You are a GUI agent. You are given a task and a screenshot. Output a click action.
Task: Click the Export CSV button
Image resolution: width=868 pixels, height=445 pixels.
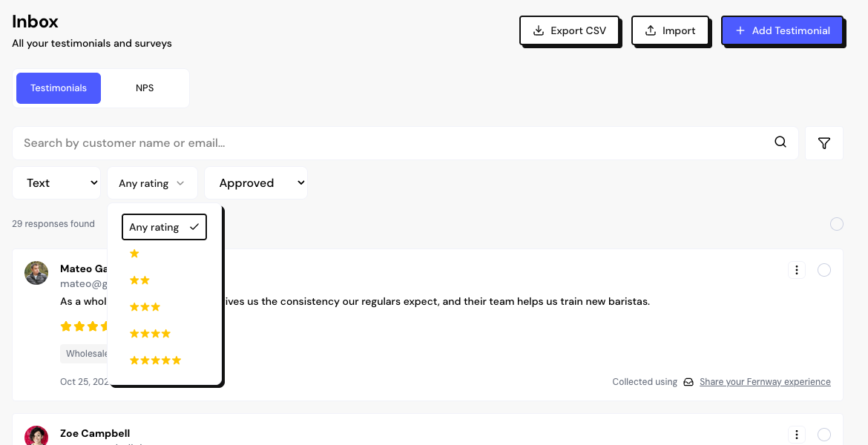pyautogui.click(x=569, y=30)
